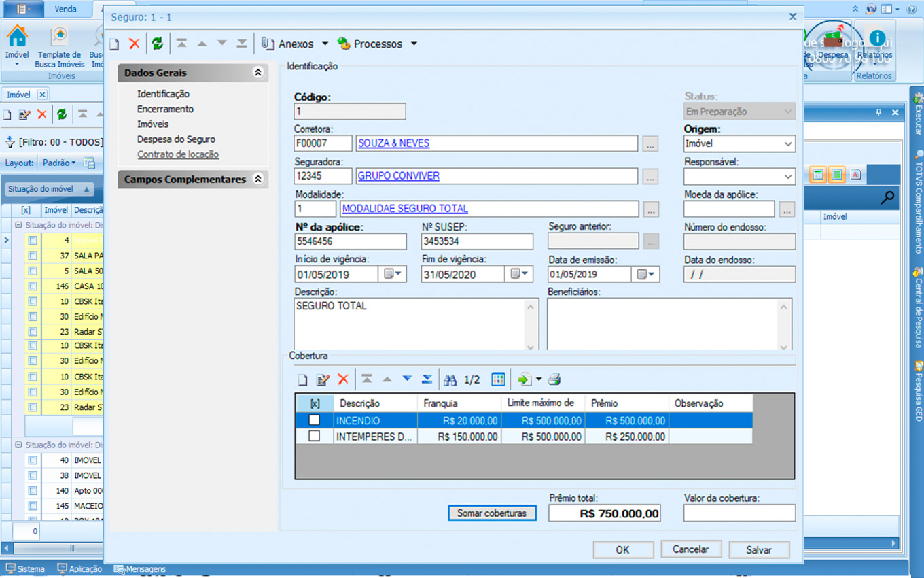924x578 pixels.
Task: Open the Processos menu
Action: (377, 44)
